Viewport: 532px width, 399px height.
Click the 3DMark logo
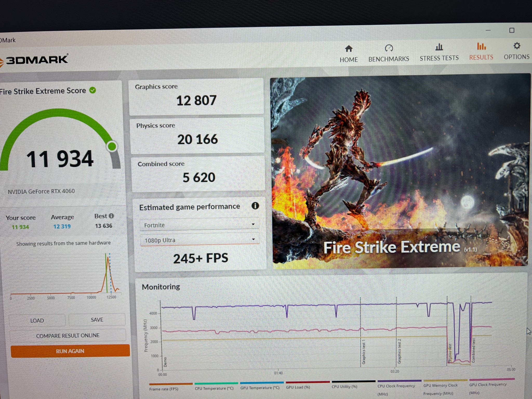pos(35,60)
